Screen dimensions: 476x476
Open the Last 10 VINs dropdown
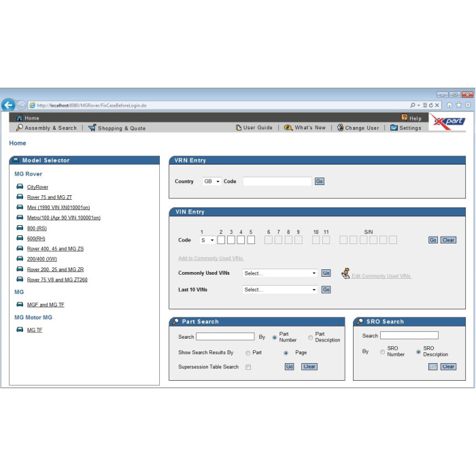point(280,290)
